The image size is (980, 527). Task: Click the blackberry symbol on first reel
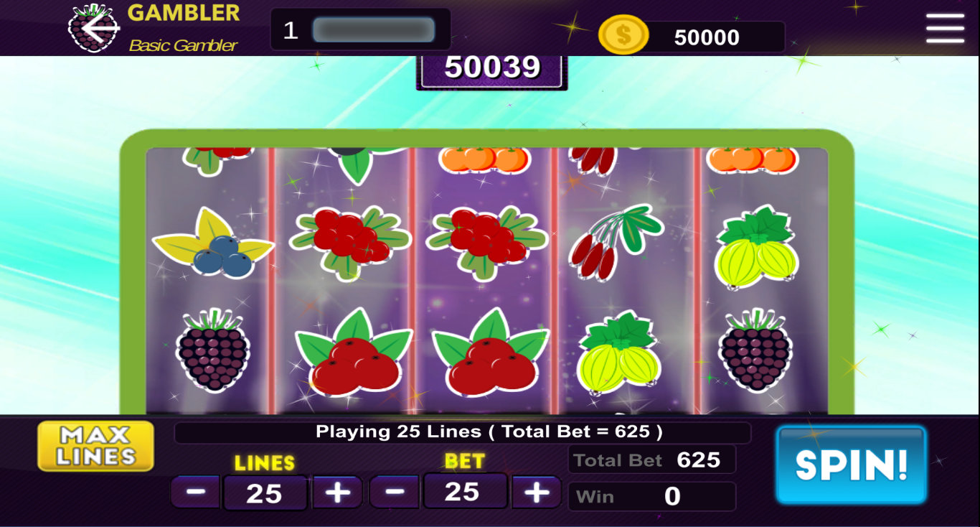(213, 350)
